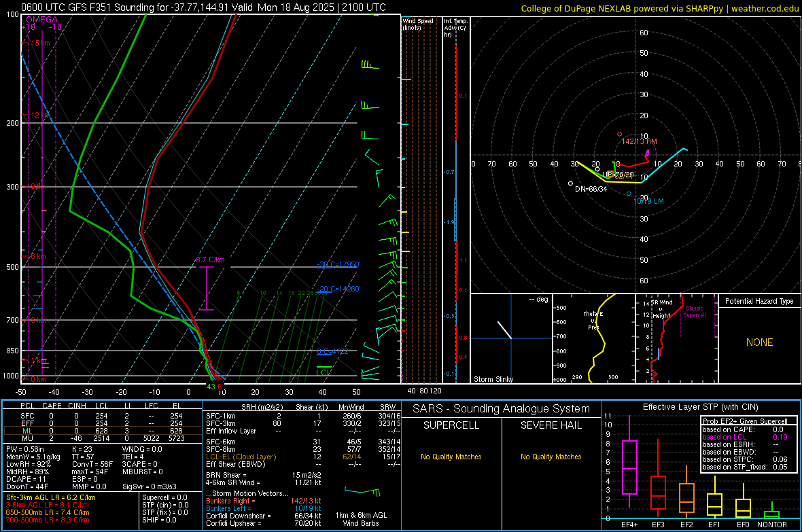Select the MU parcel row
Screen dimensions: 802x532
101,438
